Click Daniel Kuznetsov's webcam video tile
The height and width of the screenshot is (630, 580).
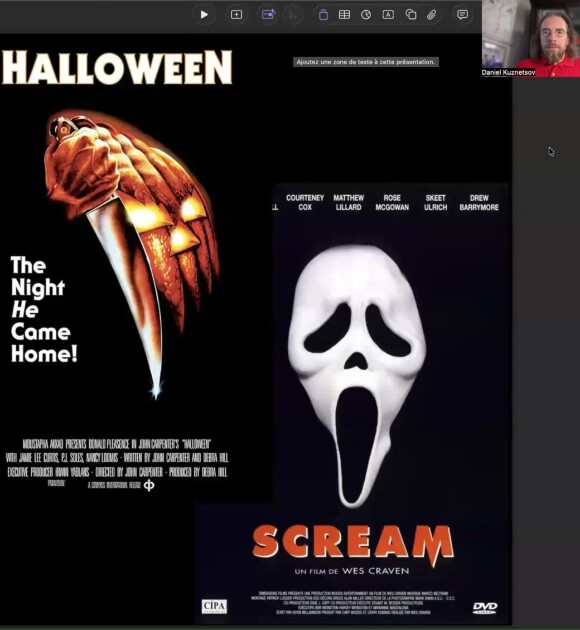pyautogui.click(x=531, y=38)
